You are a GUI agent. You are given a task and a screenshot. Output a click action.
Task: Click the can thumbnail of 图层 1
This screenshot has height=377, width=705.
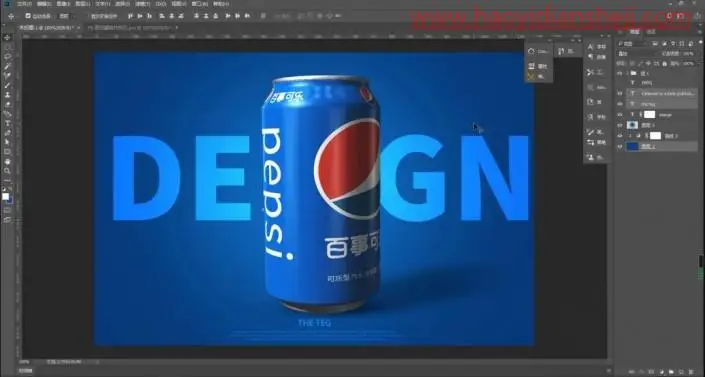point(633,125)
